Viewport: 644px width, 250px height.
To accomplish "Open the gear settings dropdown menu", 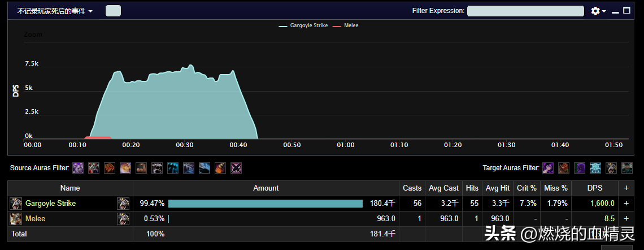I will tap(598, 11).
